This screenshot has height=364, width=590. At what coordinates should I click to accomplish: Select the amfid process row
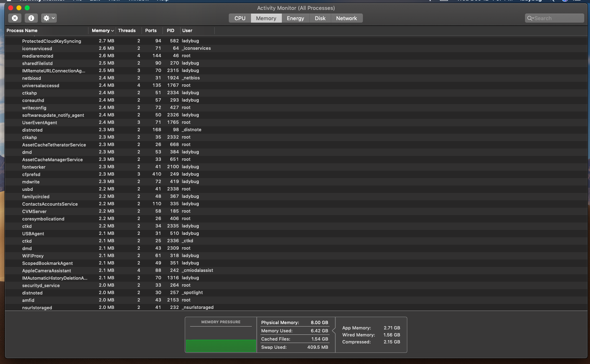pyautogui.click(x=296, y=300)
